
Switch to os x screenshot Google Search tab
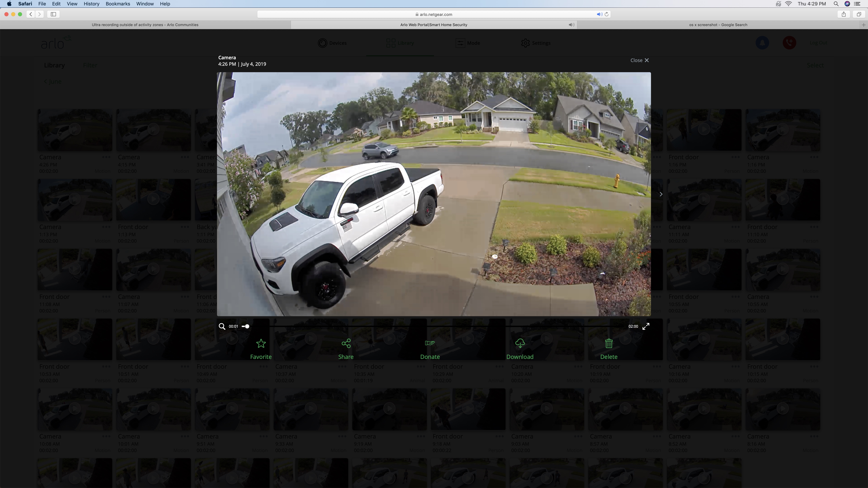point(718,25)
